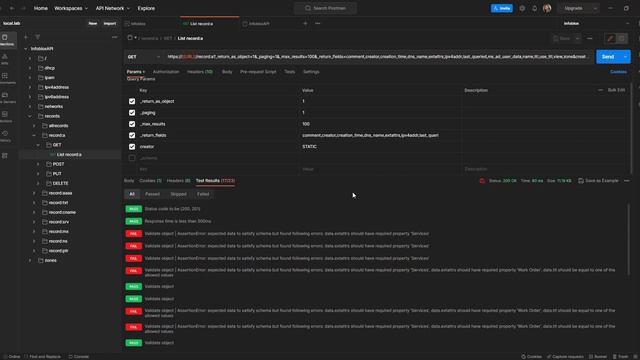The image size is (640, 360).
Task: Click Save as Example
Action: tap(598, 181)
